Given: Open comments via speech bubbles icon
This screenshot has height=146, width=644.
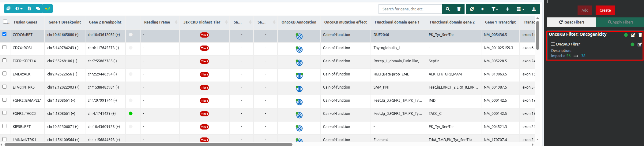Looking at the screenshot, I should (38, 9).
